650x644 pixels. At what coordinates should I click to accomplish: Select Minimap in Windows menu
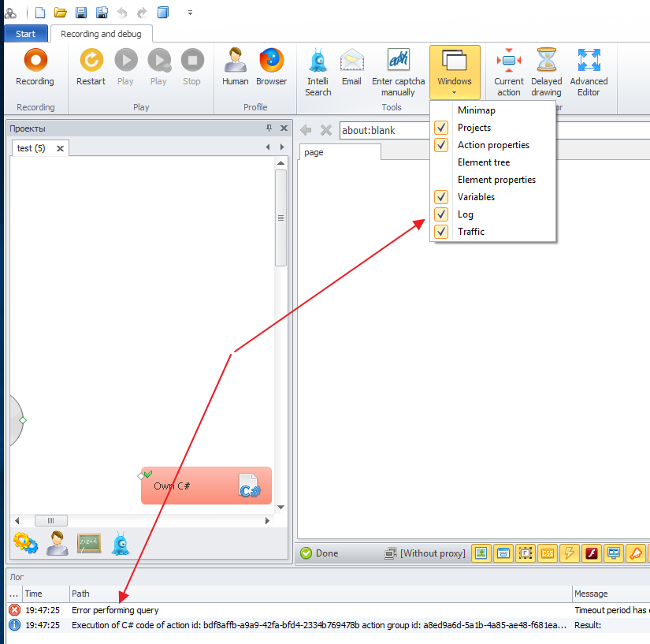pos(493,110)
